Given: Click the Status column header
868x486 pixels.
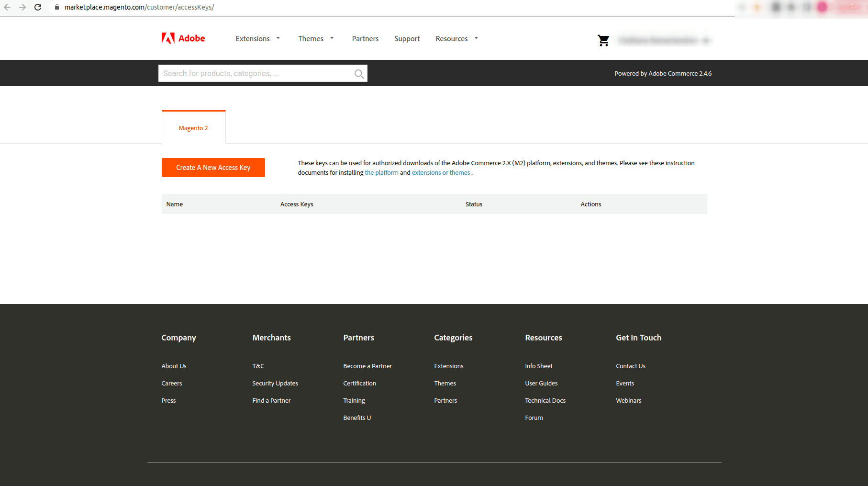Looking at the screenshot, I should tap(474, 204).
